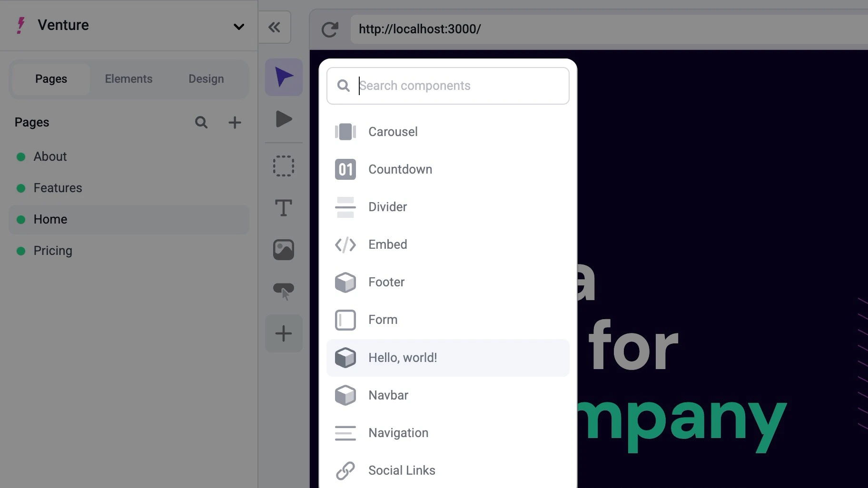
Task: Open the Pricing page
Action: pyautogui.click(x=52, y=251)
